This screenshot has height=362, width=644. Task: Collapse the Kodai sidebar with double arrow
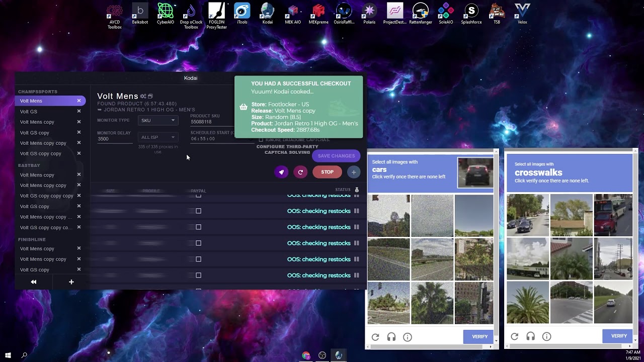(34, 282)
